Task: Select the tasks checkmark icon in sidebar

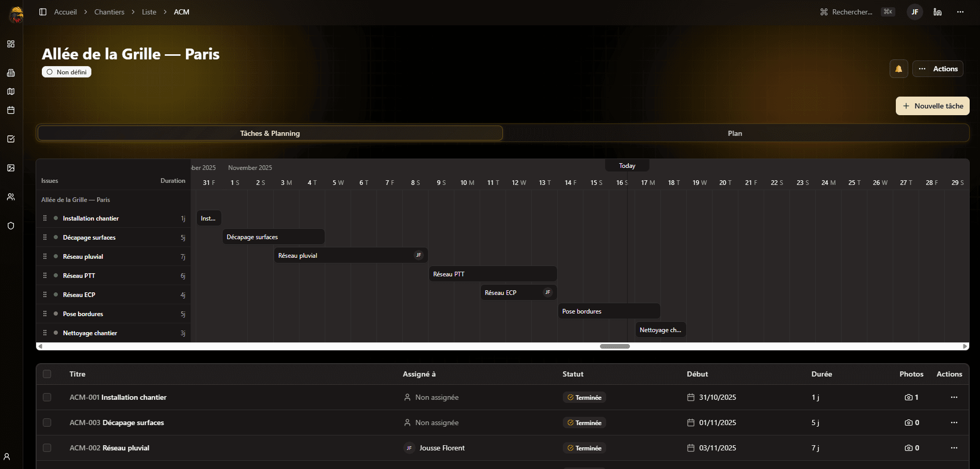Action: click(10, 139)
